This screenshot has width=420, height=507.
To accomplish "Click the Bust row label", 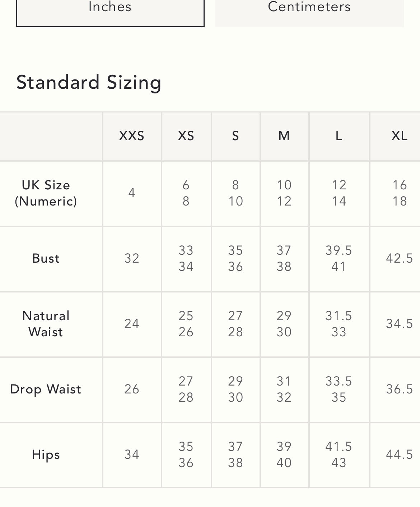I will (x=46, y=258).
